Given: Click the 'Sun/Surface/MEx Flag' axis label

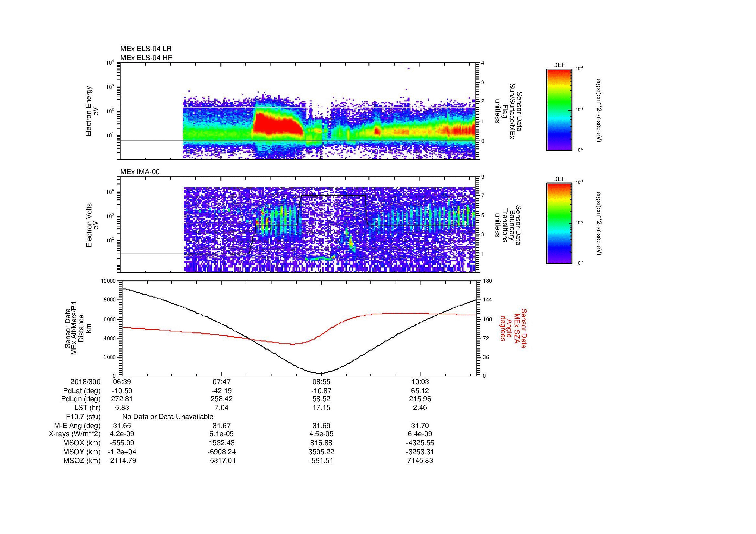Looking at the screenshot, I should click(x=508, y=111).
